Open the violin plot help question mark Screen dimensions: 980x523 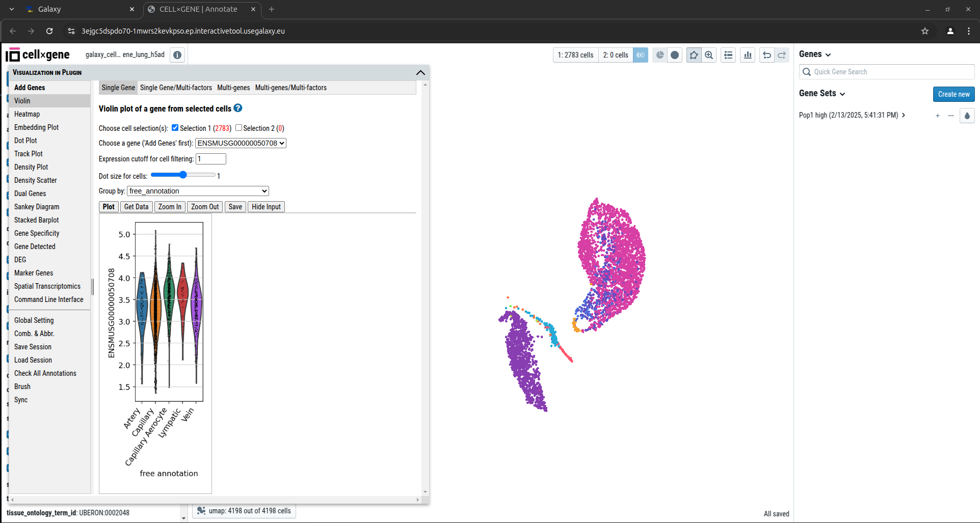click(x=238, y=108)
